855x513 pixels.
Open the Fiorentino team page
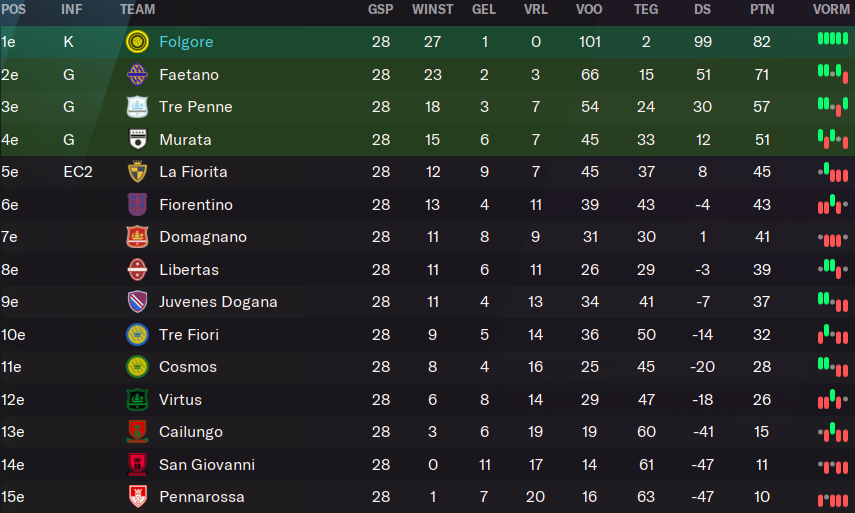tap(196, 204)
